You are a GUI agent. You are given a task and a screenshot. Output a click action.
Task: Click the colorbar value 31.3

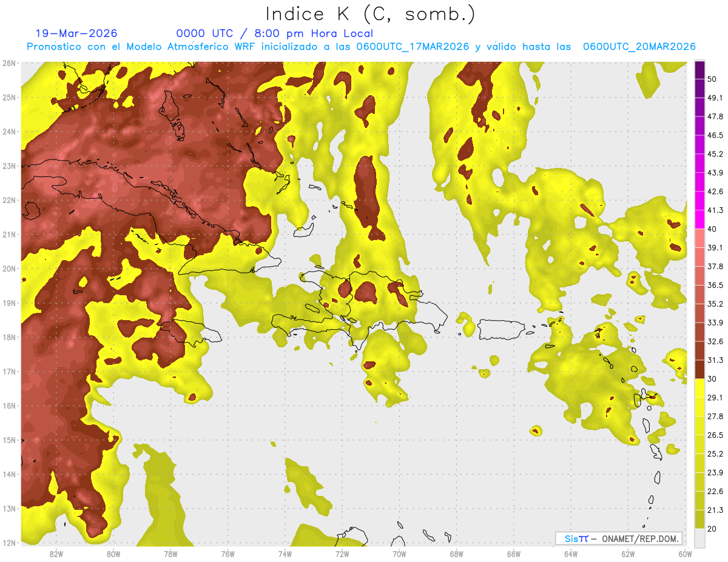[x=715, y=360]
